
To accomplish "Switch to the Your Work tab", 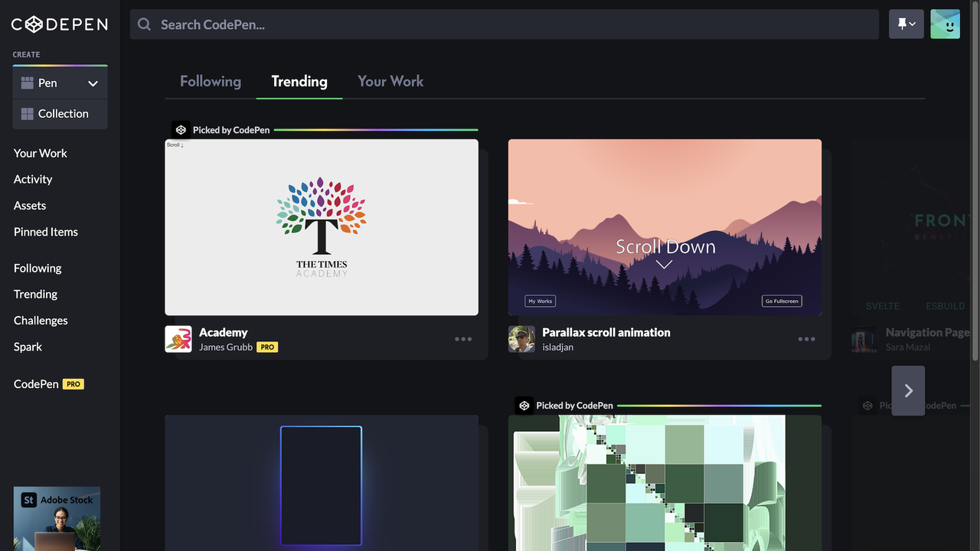I will coord(390,81).
